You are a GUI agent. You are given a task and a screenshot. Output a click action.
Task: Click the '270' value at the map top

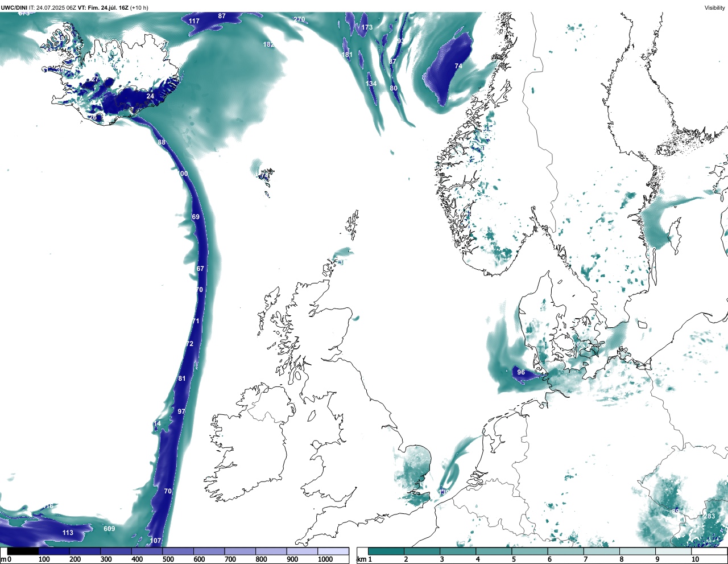pyautogui.click(x=299, y=19)
